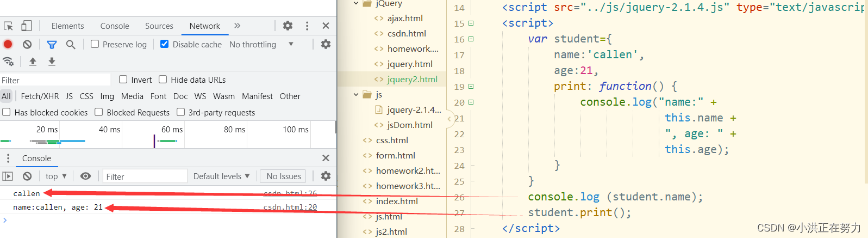Open console top context dropdown
This screenshot has width=868, height=238.
tap(55, 176)
